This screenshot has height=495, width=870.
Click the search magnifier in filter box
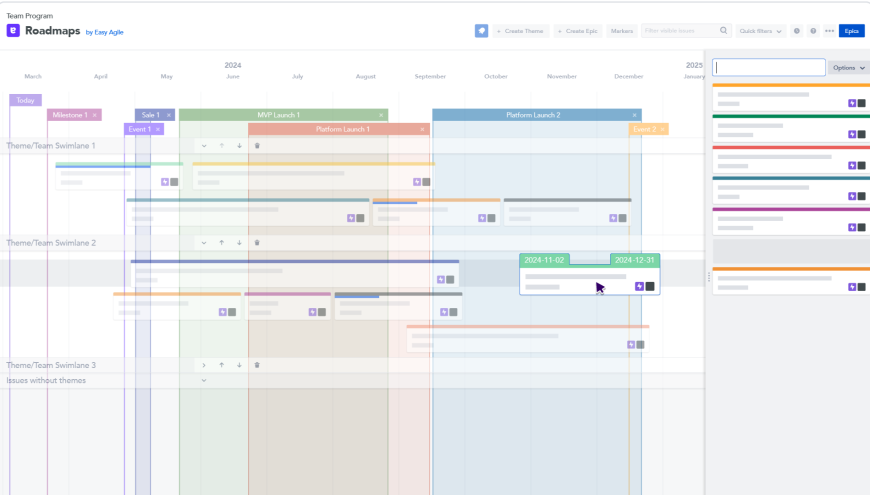(724, 31)
